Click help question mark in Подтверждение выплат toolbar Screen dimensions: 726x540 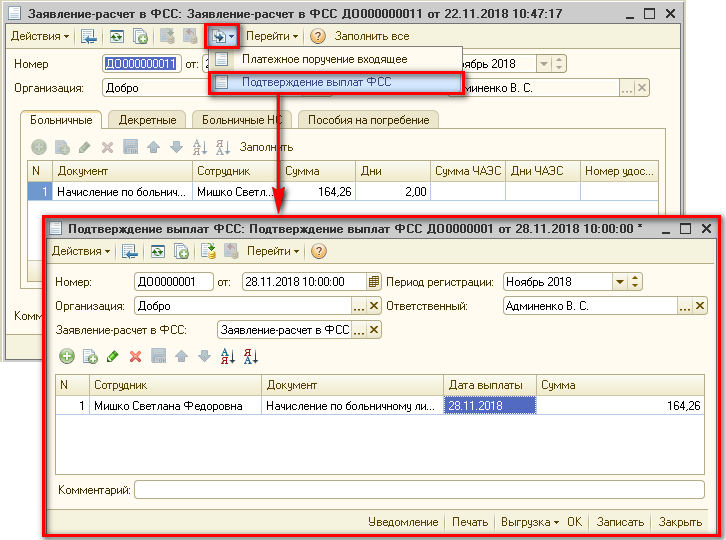(x=319, y=251)
